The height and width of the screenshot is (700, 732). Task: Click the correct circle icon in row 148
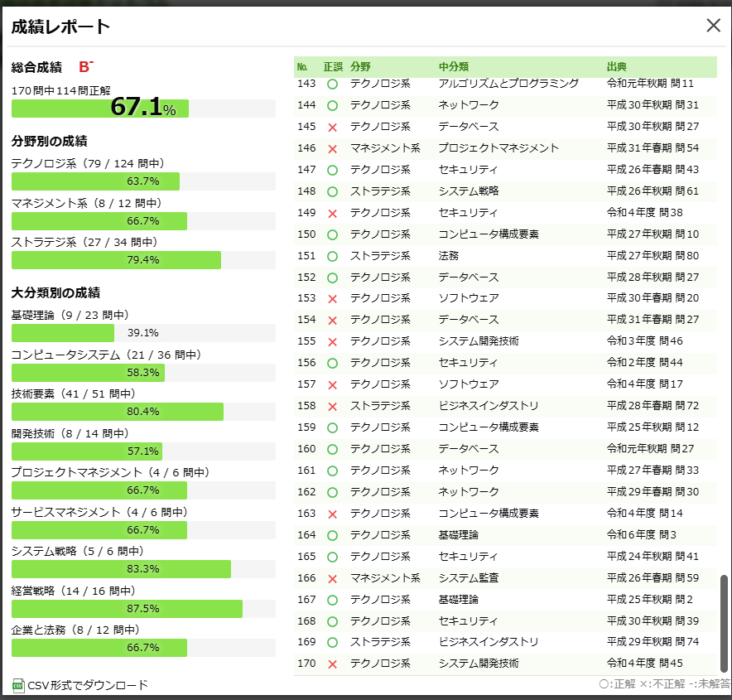click(332, 191)
